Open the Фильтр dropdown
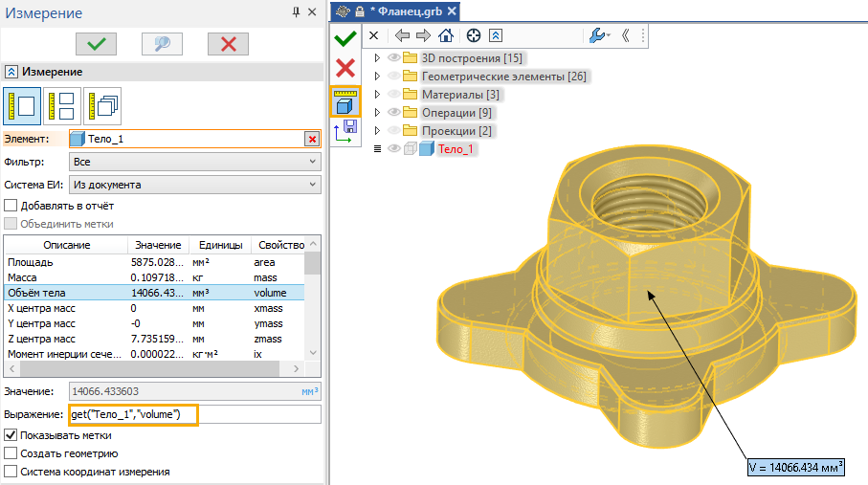The height and width of the screenshot is (485, 868). click(x=194, y=162)
